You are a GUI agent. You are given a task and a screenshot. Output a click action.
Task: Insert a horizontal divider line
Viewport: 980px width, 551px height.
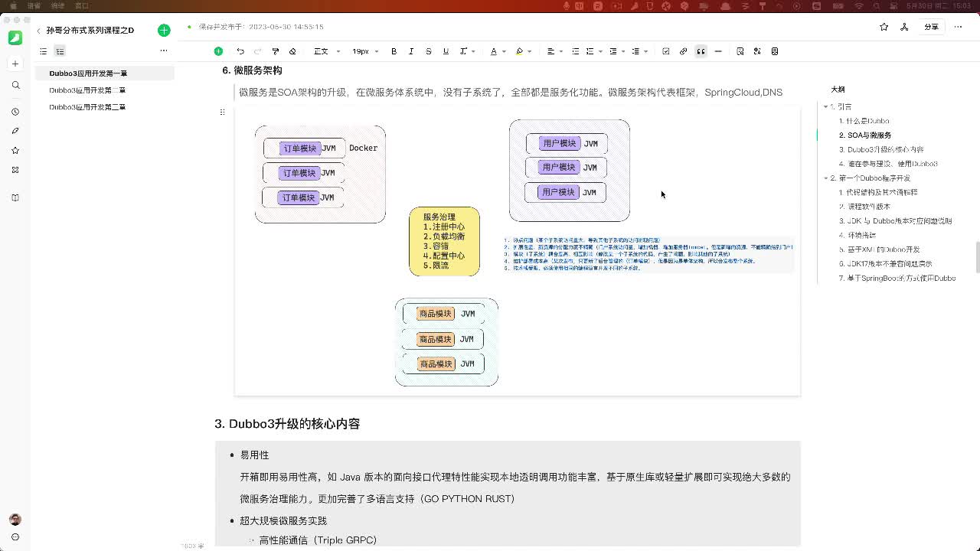pyautogui.click(x=718, y=51)
